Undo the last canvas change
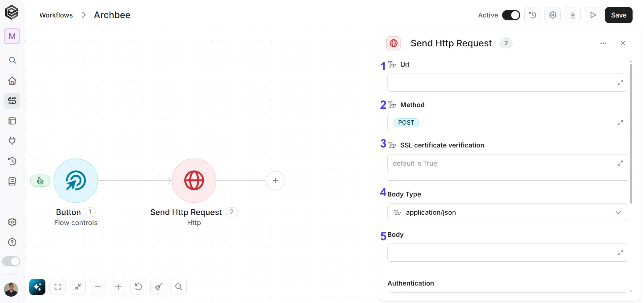Viewport: 644px width, 303px height. click(x=138, y=287)
